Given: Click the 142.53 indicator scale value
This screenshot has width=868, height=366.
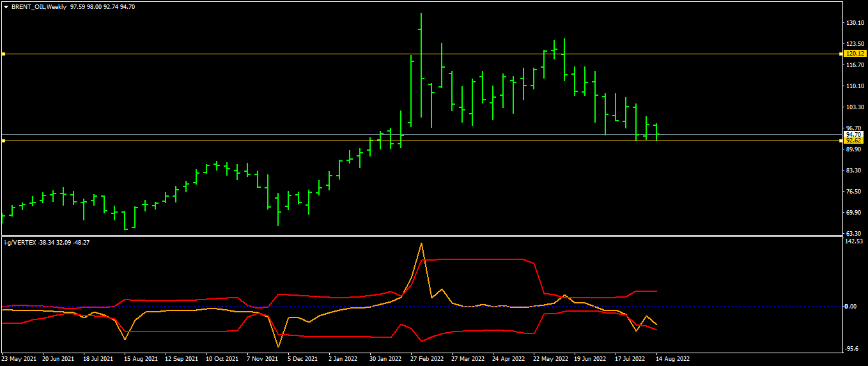Looking at the screenshot, I should point(855,241).
